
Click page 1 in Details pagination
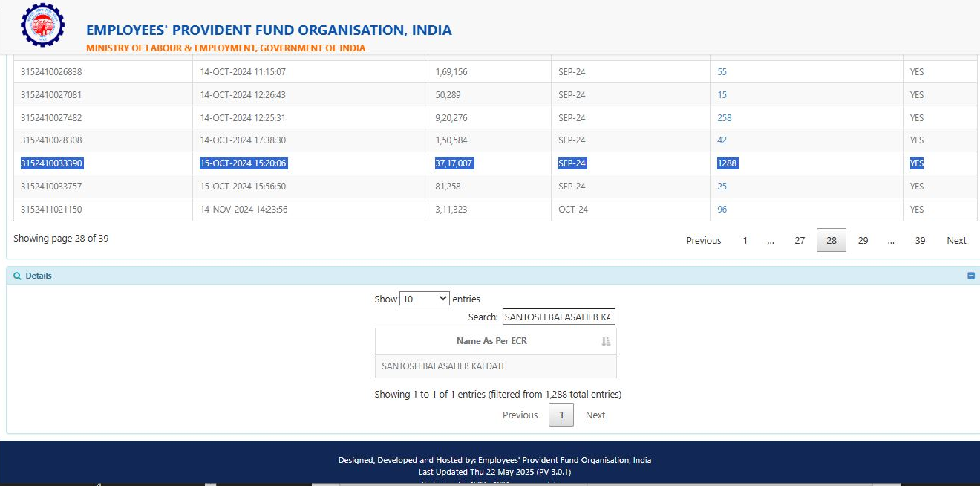coord(561,415)
